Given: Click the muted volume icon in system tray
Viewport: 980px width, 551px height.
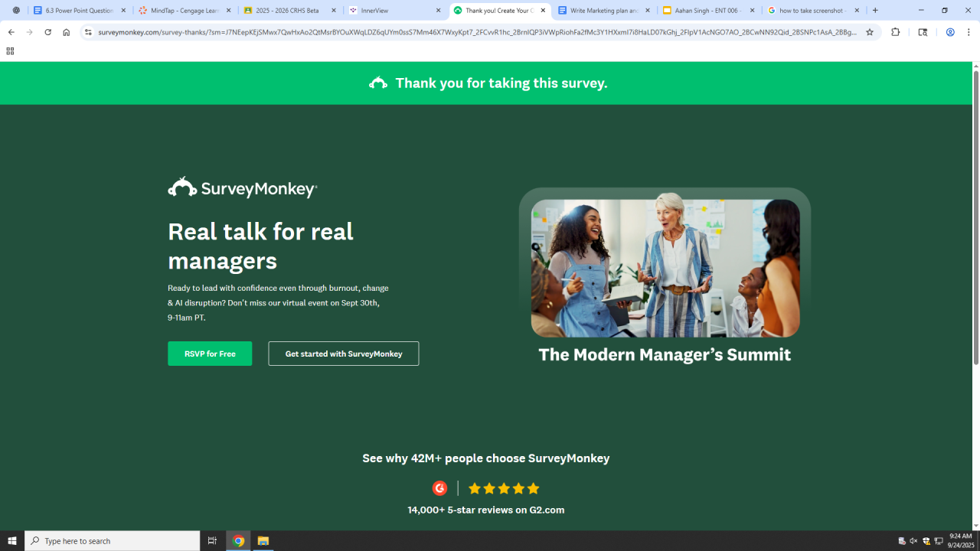Looking at the screenshot, I should click(913, 541).
